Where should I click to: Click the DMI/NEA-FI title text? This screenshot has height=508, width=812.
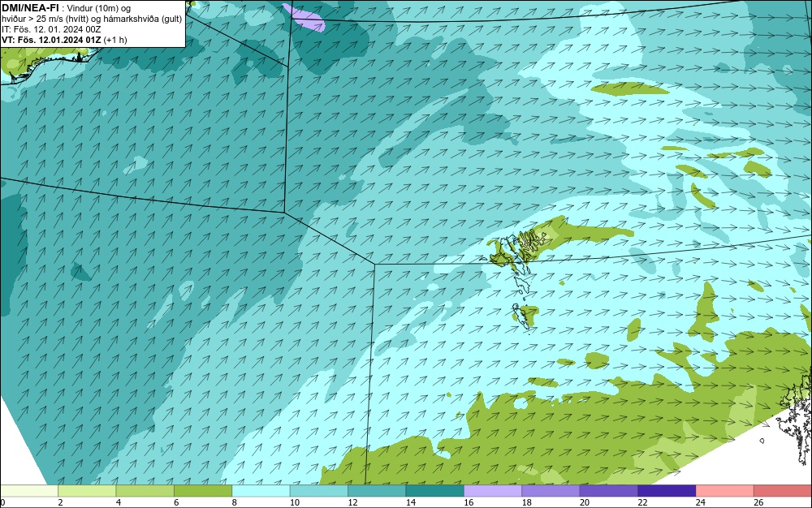(x=30, y=8)
